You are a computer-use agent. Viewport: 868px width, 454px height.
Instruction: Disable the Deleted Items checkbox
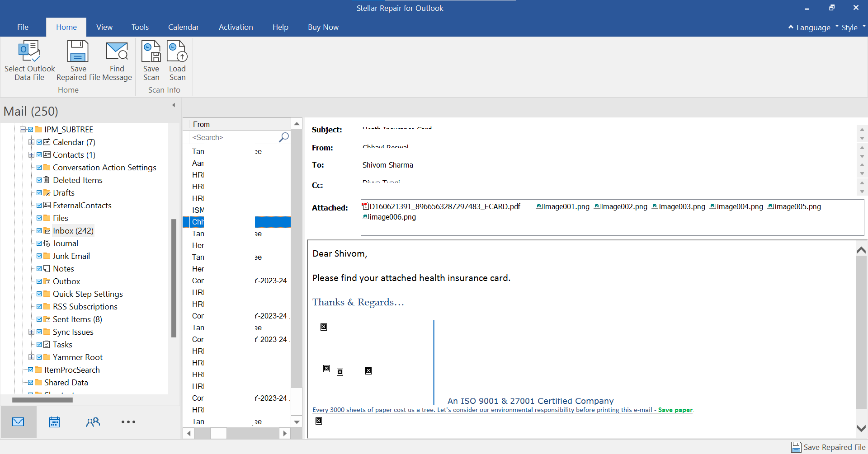39,180
